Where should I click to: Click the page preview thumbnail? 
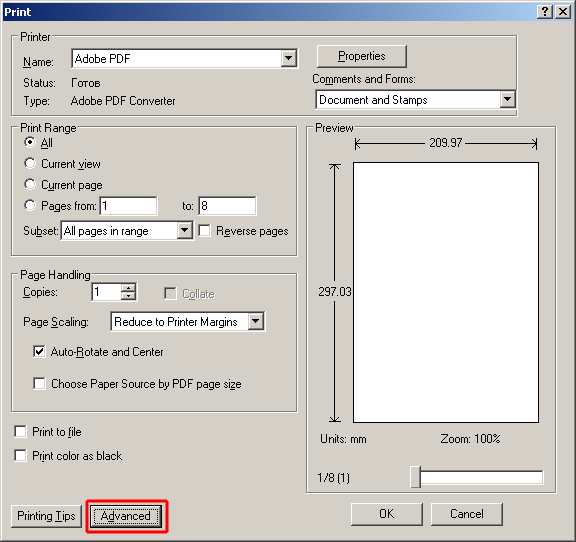point(446,292)
